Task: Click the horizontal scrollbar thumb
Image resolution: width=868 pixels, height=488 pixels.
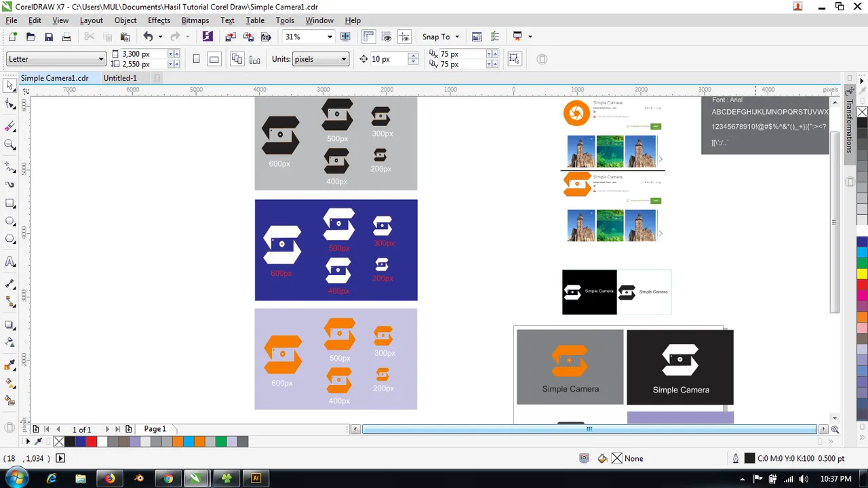Action: (589, 429)
